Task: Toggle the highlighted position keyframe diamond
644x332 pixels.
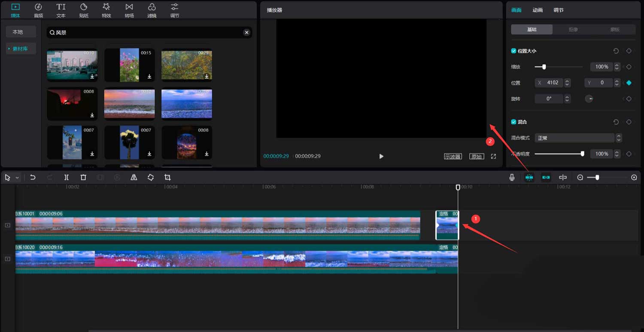Action: point(629,83)
